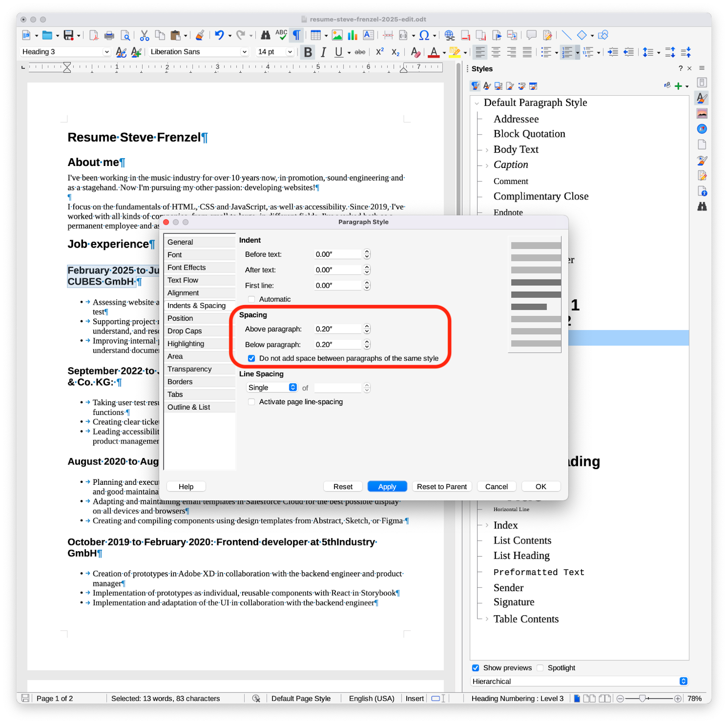Image resolution: width=728 pixels, height=724 pixels.
Task: Click the Italic formatting icon
Action: [323, 52]
